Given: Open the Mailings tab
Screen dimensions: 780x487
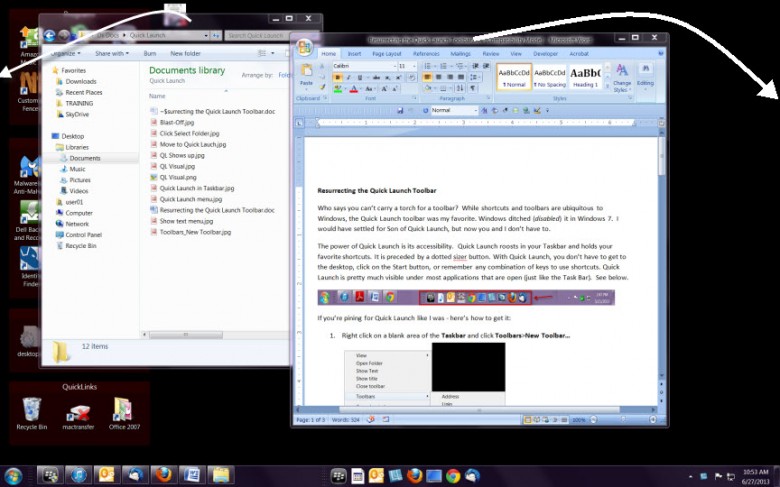Looking at the screenshot, I should pyautogui.click(x=460, y=54).
